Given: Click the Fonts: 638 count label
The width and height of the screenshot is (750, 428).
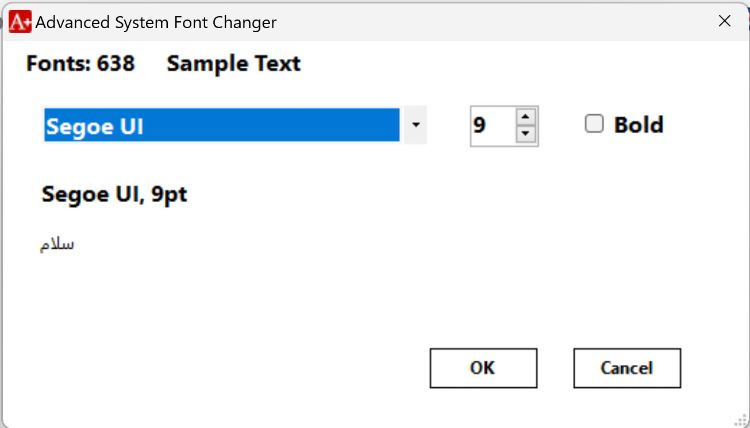Looking at the screenshot, I should click(x=80, y=64).
